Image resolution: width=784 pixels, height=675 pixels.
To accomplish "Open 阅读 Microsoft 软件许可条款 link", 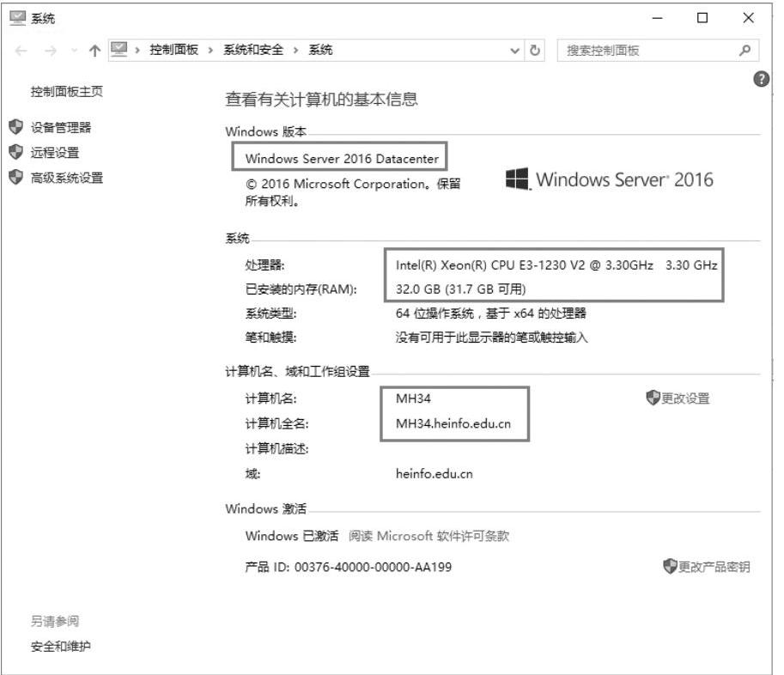I will tap(428, 536).
